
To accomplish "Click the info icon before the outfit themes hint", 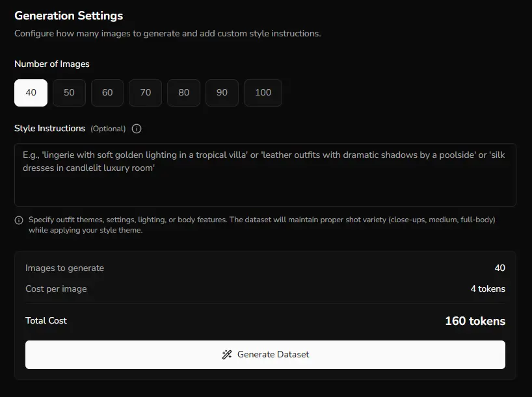I will [19, 220].
